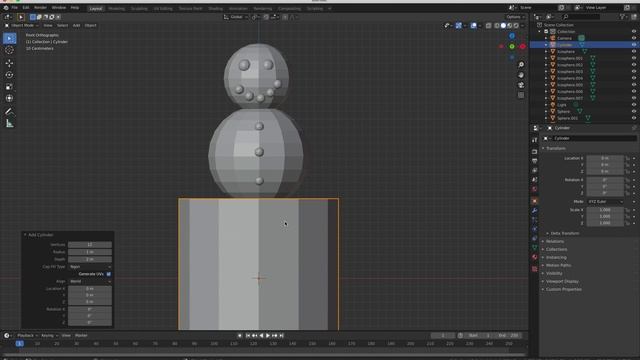
Task: Switch to material preview shading icon
Action: [510, 25]
